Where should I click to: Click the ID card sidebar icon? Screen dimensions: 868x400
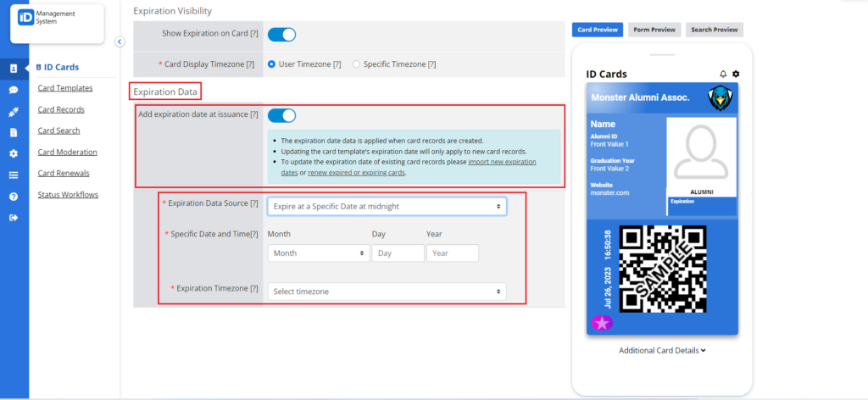click(x=14, y=69)
